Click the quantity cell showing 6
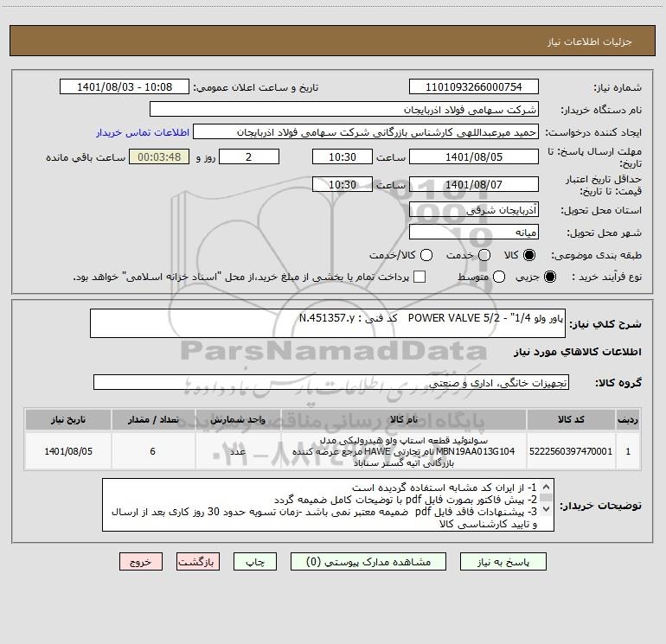666x644 pixels. (153, 451)
